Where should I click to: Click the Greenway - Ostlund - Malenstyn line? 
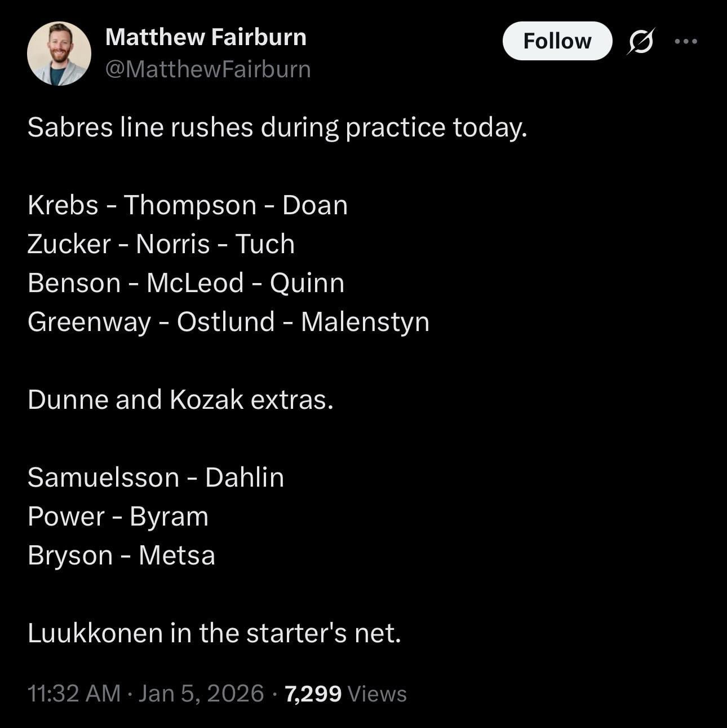(228, 322)
